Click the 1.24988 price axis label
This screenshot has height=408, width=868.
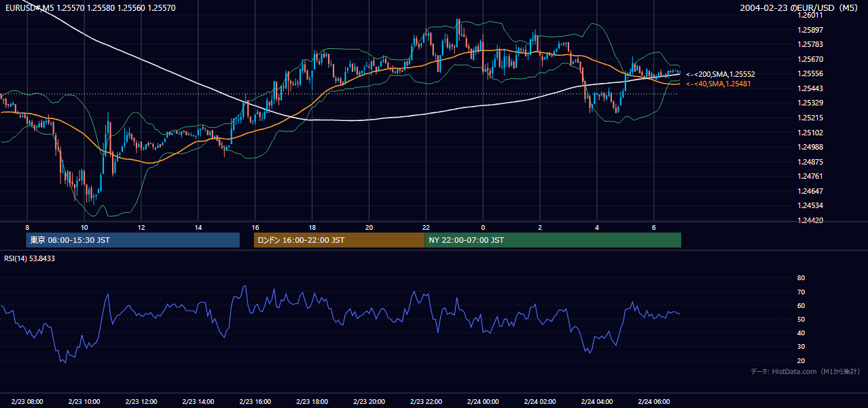[811, 147]
